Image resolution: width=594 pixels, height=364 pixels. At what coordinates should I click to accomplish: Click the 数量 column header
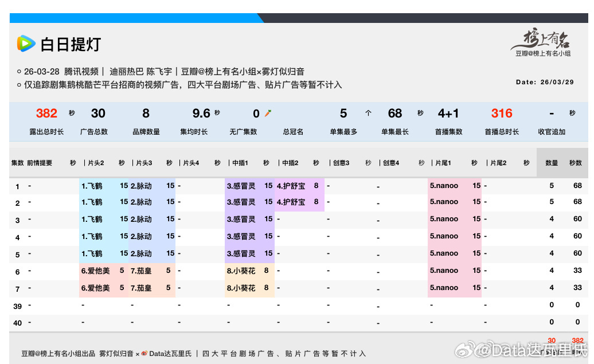552,163
